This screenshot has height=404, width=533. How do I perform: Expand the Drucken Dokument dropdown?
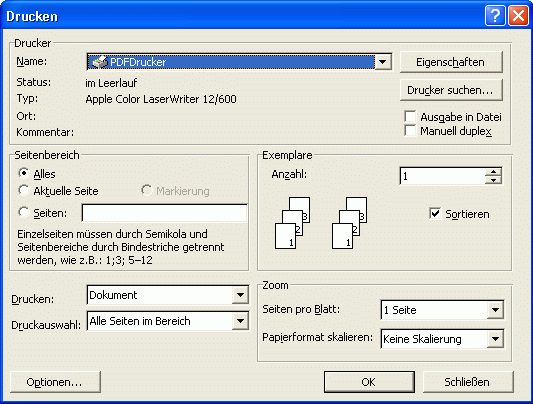(240, 295)
